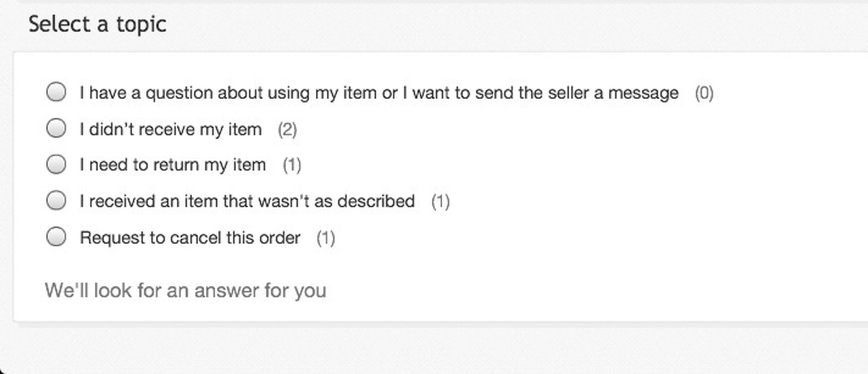868x374 pixels.
Task: Click the "Request to cancel this order" label text
Action: point(190,238)
